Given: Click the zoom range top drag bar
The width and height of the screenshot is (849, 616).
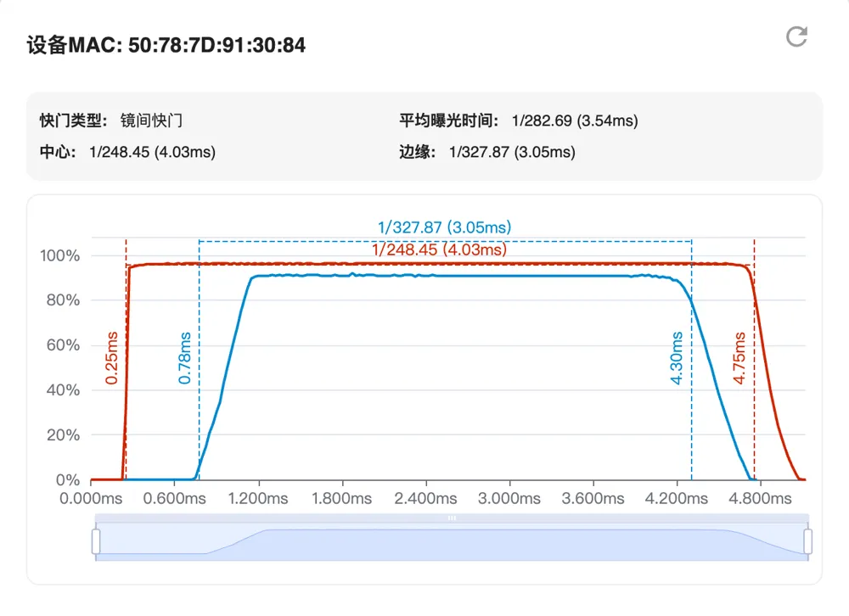Looking at the screenshot, I should pos(452,518).
